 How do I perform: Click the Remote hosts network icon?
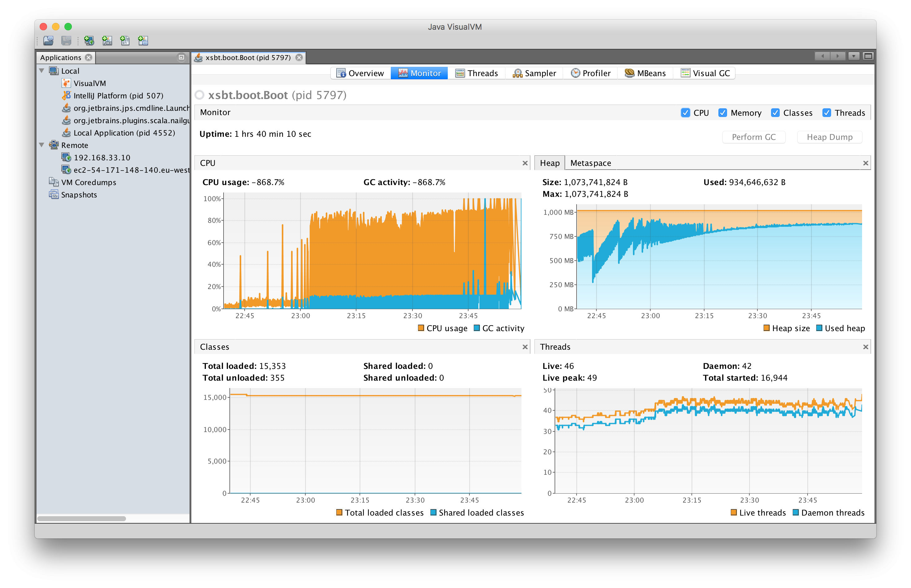click(54, 145)
